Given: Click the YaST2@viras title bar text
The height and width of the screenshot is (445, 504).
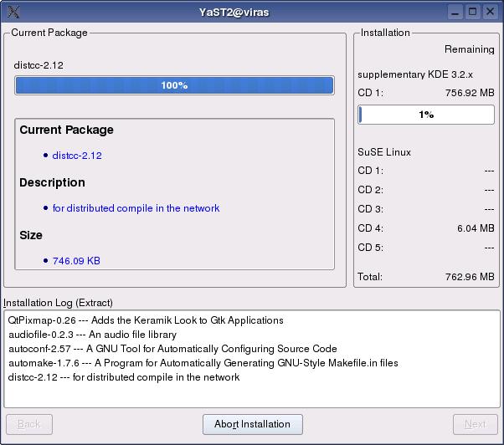Looking at the screenshot, I should click(x=234, y=13).
